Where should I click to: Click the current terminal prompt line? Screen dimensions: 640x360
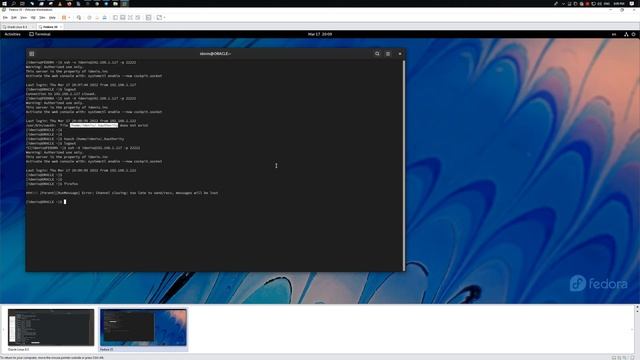pyautogui.click(x=46, y=202)
